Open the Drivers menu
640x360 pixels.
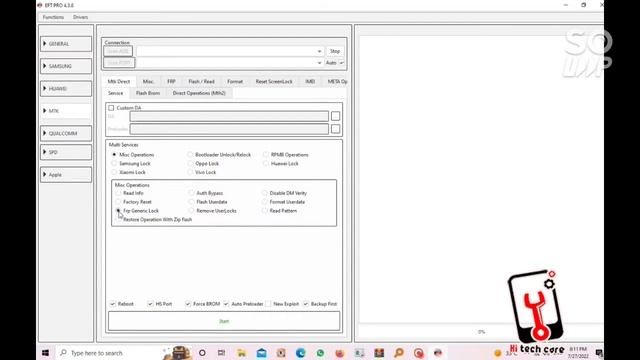click(80, 17)
